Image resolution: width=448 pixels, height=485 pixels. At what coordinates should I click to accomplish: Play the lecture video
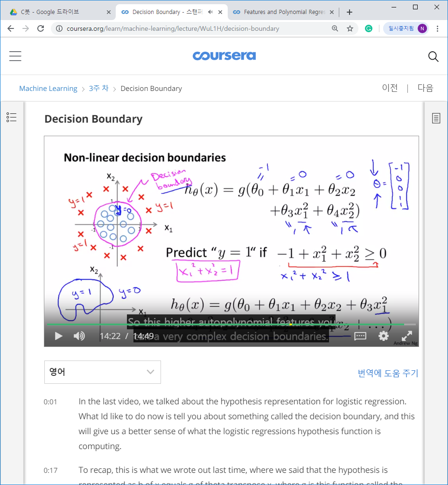[x=58, y=336]
